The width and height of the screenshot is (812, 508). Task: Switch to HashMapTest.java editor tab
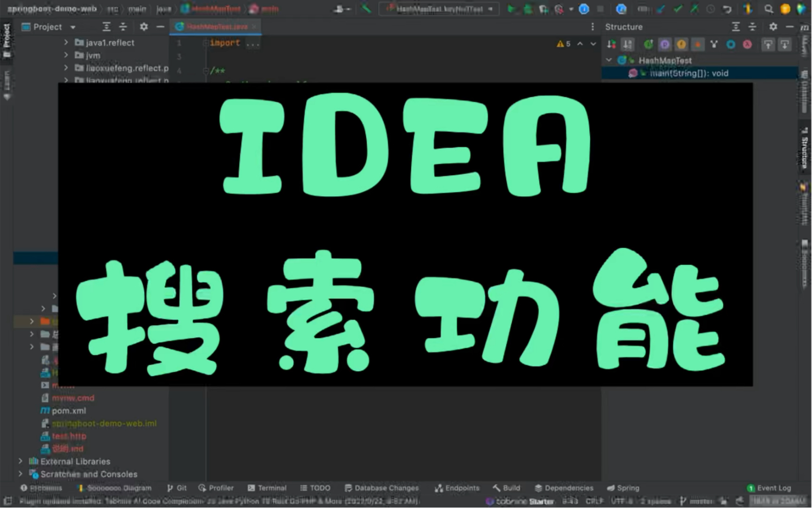point(216,27)
